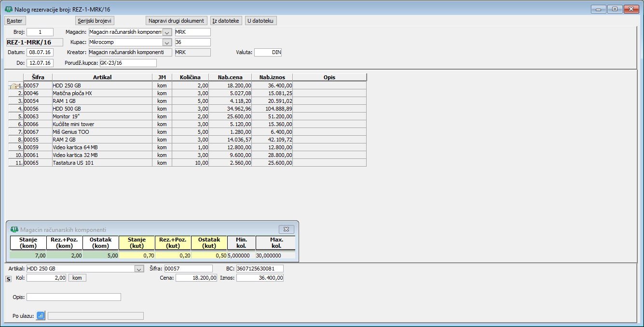The height and width of the screenshot is (327, 644).
Task: Open the Kupac dropdown list
Action: pos(167,43)
